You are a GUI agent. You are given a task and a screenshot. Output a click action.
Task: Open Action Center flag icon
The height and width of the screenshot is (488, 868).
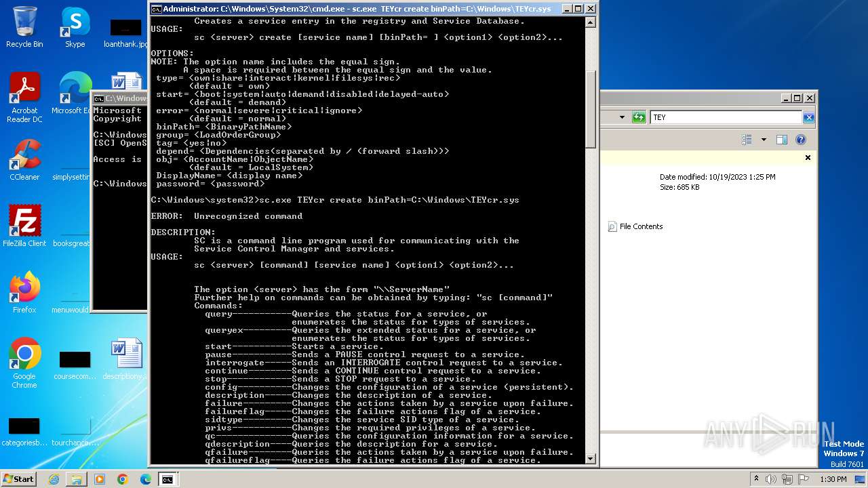(x=804, y=479)
